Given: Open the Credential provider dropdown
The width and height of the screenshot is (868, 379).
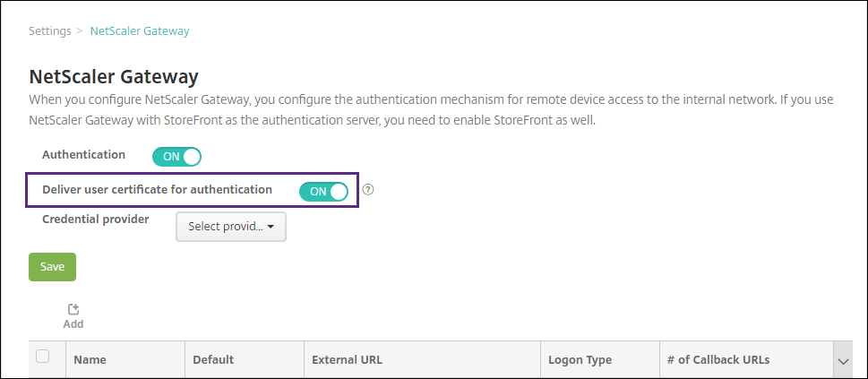Looking at the screenshot, I should point(231,228).
